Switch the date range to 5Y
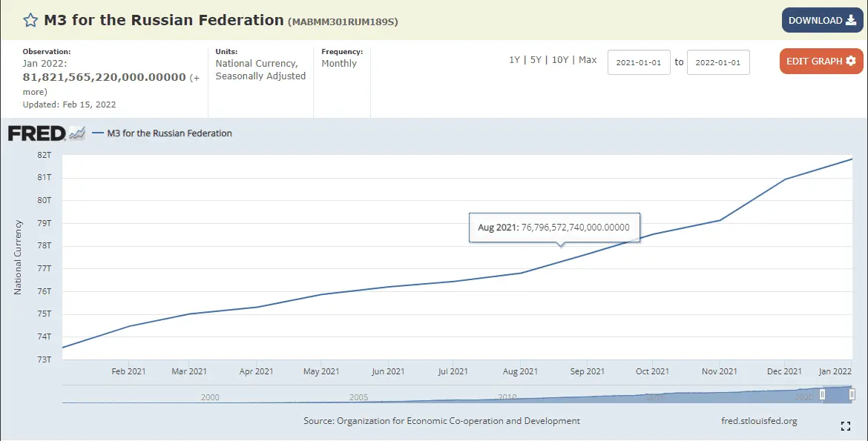868x441 pixels. tap(536, 60)
